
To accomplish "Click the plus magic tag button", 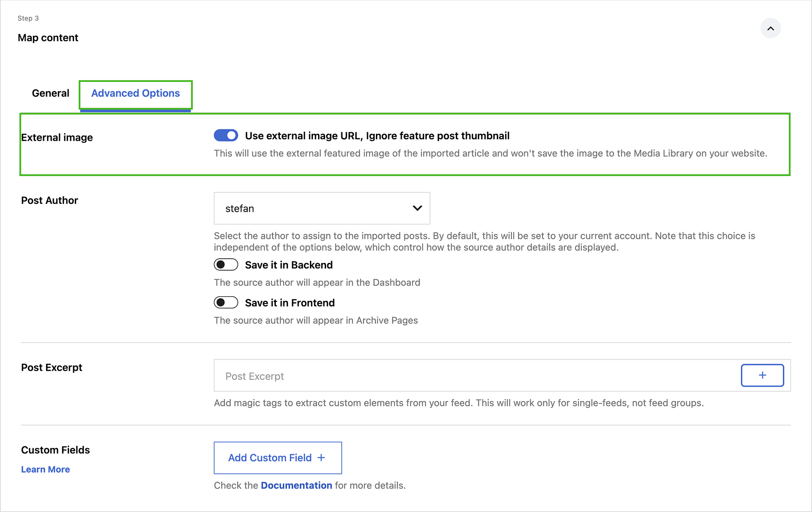I will click(762, 375).
